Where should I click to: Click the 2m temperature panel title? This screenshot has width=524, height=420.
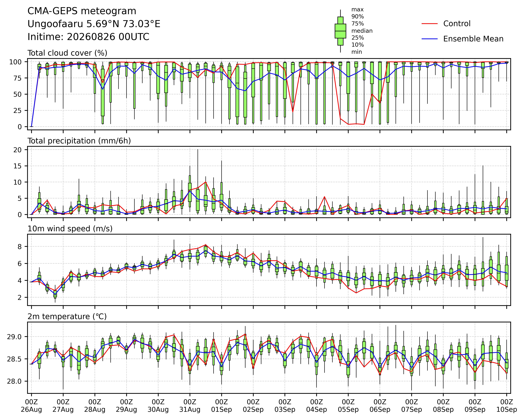[x=67, y=316]
